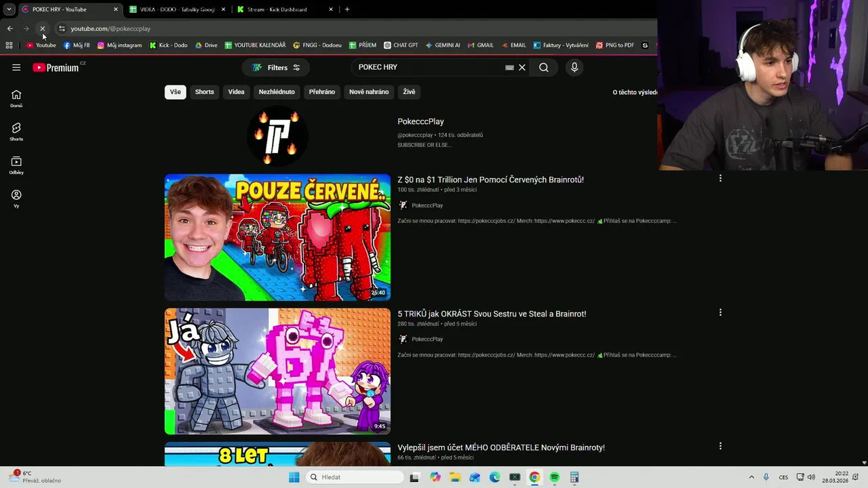Click the magnifier search button
Viewport: 868px width, 488px height.
[x=544, y=67]
